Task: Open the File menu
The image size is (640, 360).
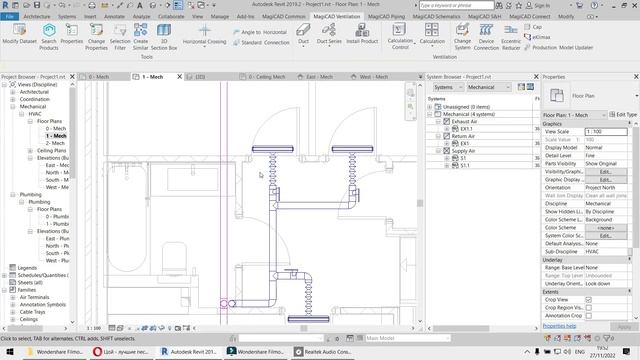Action: 10,17
